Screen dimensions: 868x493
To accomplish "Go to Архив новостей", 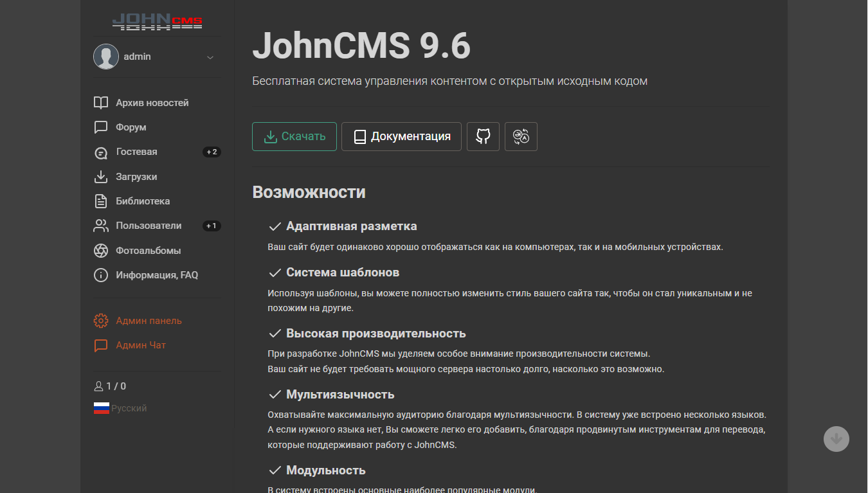I will click(x=152, y=103).
